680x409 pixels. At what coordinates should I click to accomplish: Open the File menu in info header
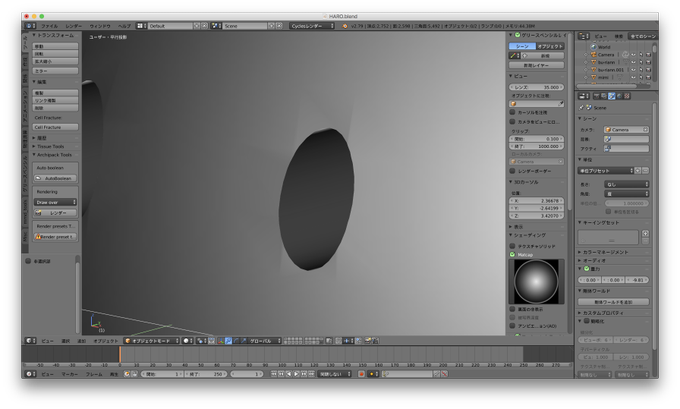[49, 26]
